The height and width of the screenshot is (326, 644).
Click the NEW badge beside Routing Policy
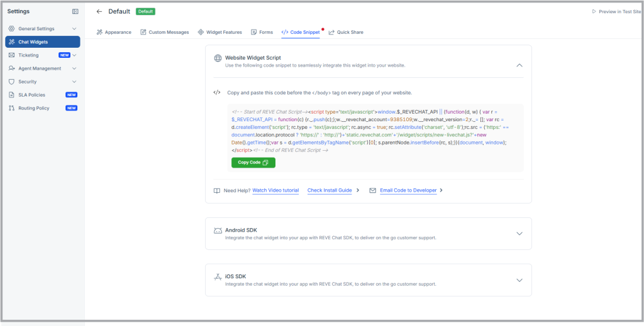[x=72, y=108]
